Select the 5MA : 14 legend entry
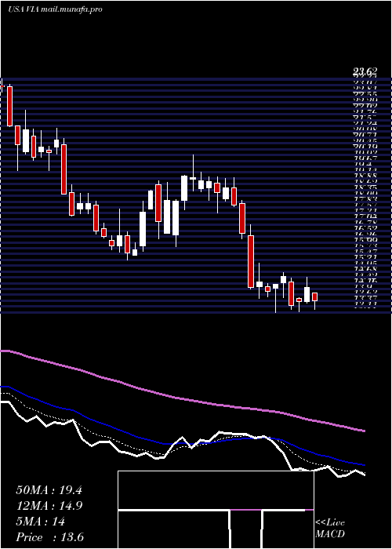The width and height of the screenshot is (392, 549). click(41, 522)
